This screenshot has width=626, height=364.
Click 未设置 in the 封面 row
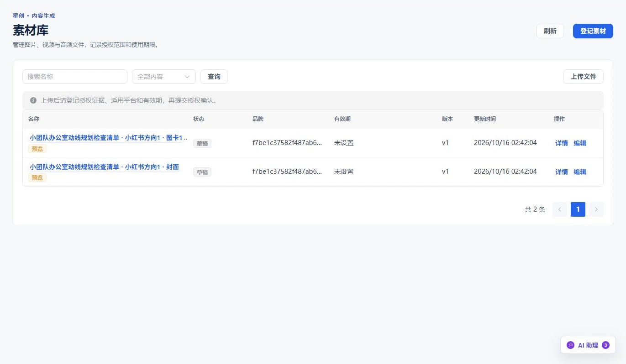click(x=344, y=172)
